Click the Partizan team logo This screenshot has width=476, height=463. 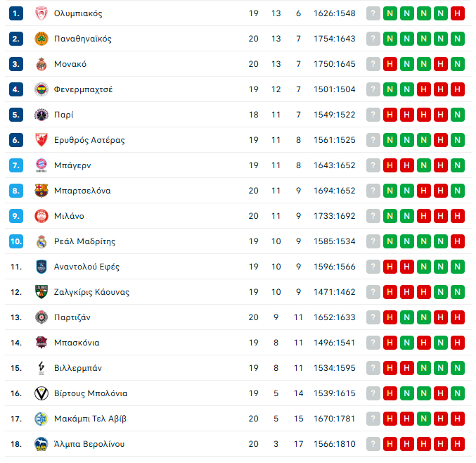[x=41, y=317]
